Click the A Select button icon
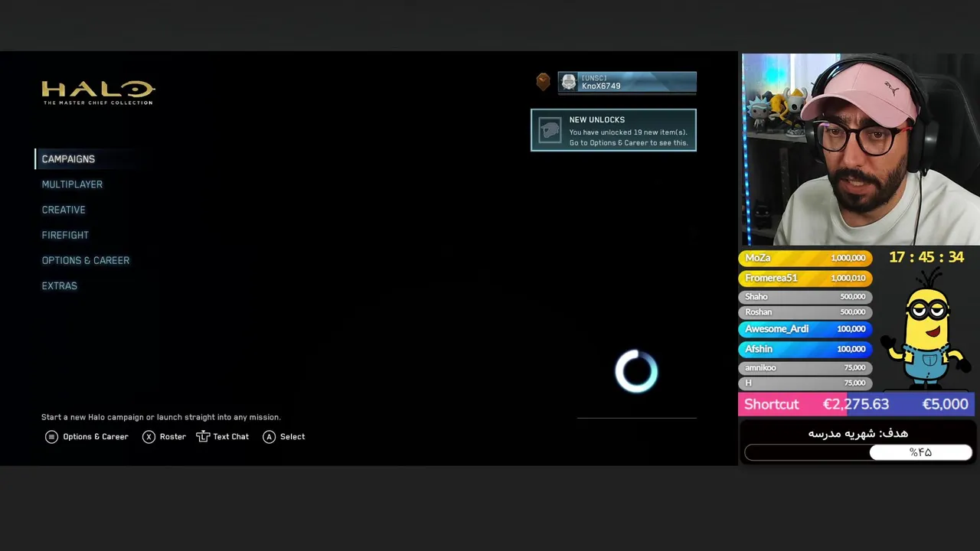980x551 pixels. point(269,437)
